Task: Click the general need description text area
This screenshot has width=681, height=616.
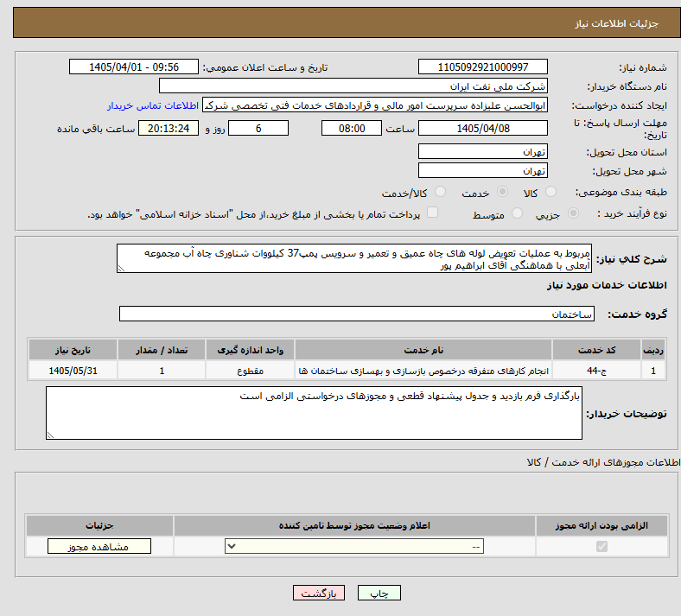Action: [x=354, y=258]
